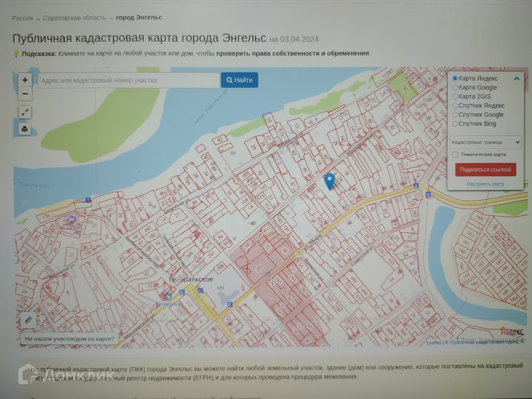Open Настроить карту link
532x399 pixels.
click(x=485, y=184)
